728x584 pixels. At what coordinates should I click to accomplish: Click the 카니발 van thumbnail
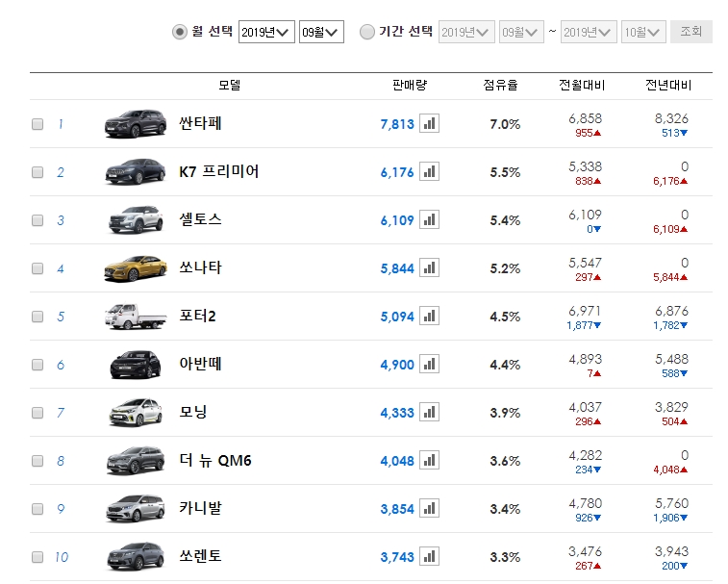tap(135, 509)
